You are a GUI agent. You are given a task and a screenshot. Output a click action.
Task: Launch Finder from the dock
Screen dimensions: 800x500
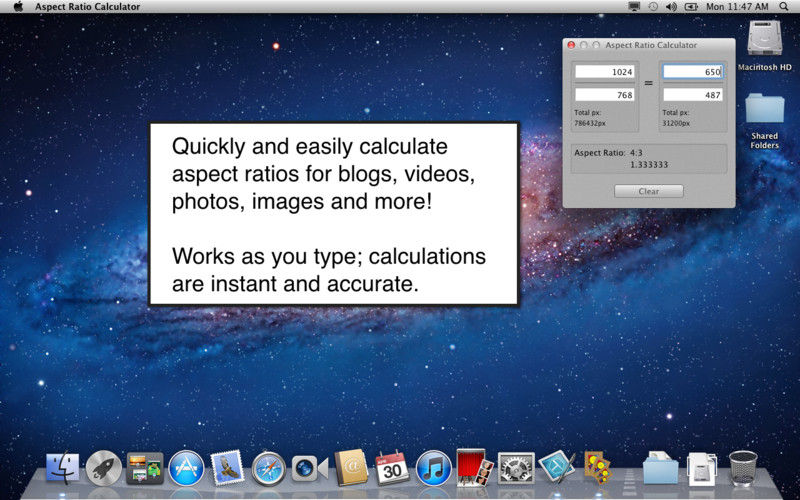point(62,467)
